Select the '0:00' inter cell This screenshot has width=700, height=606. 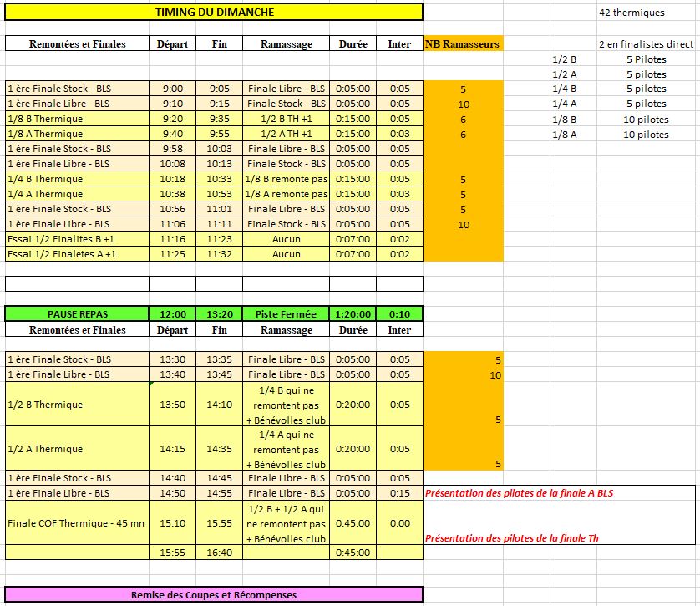[x=399, y=523]
